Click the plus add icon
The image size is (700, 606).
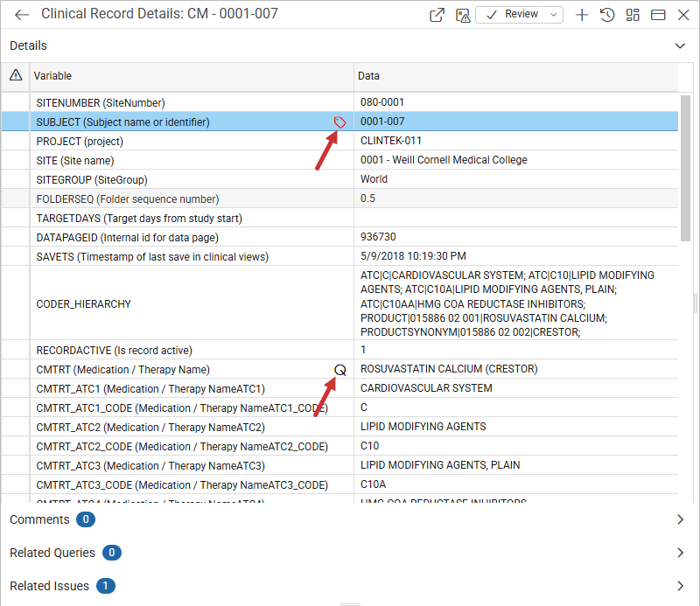(x=582, y=15)
